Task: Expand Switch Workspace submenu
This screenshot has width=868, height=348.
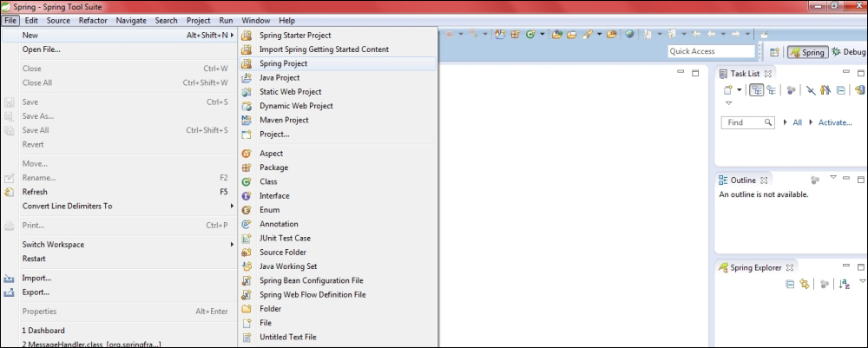Action: click(x=119, y=244)
